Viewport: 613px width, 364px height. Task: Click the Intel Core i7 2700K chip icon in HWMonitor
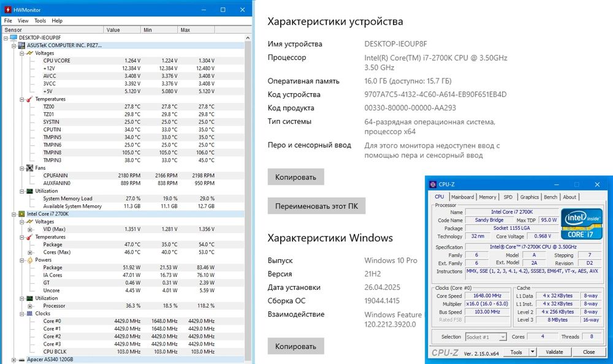pyautogui.click(x=21, y=214)
